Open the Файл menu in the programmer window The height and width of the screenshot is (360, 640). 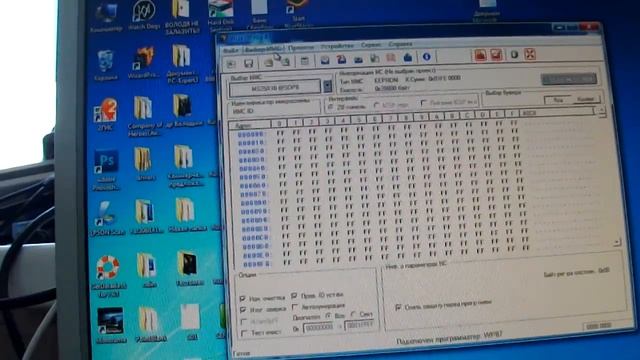(x=231, y=50)
